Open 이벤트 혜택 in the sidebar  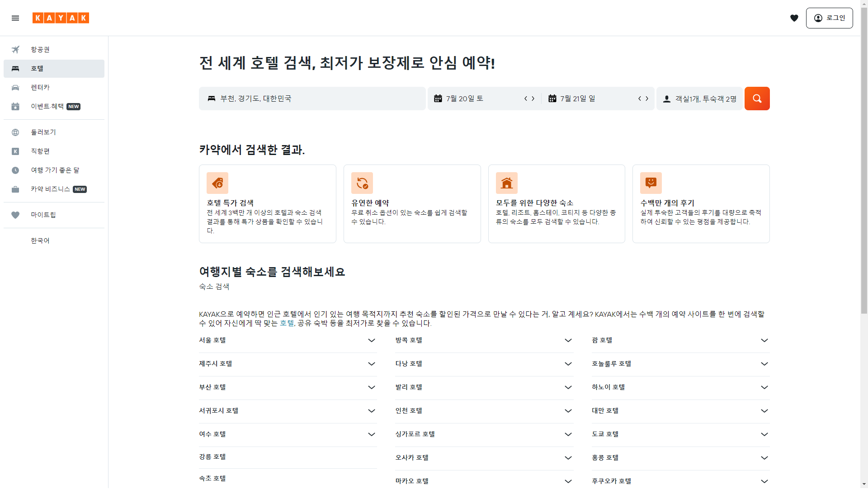point(47,107)
